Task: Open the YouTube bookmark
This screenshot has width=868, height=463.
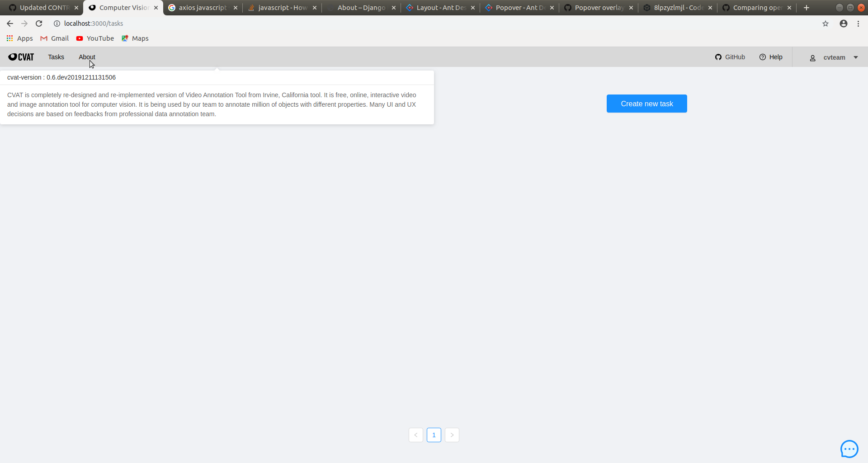Action: pyautogui.click(x=95, y=38)
